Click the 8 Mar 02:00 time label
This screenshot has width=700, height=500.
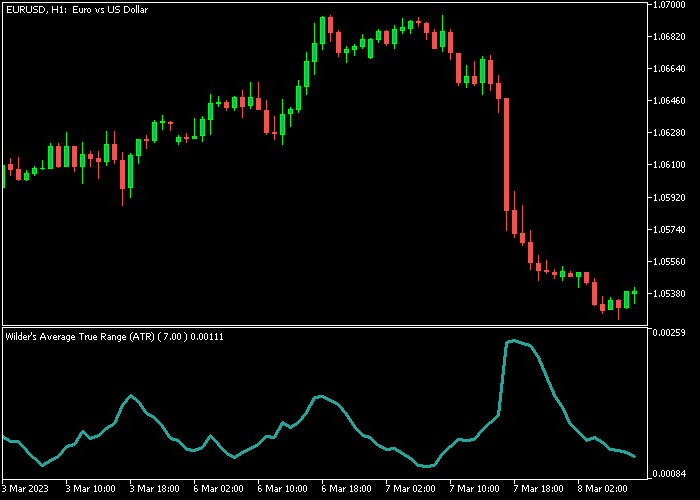(x=603, y=489)
